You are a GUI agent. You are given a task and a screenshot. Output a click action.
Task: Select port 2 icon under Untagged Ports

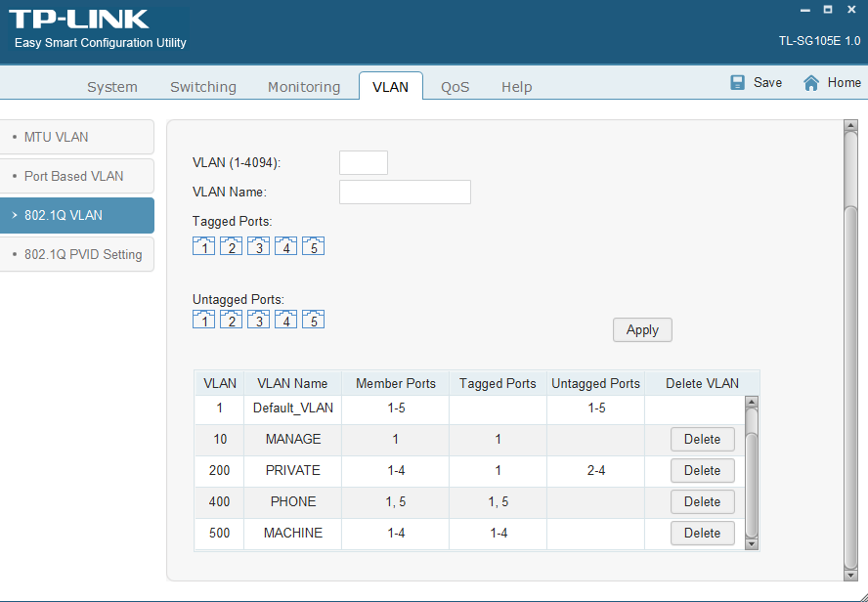click(231, 320)
